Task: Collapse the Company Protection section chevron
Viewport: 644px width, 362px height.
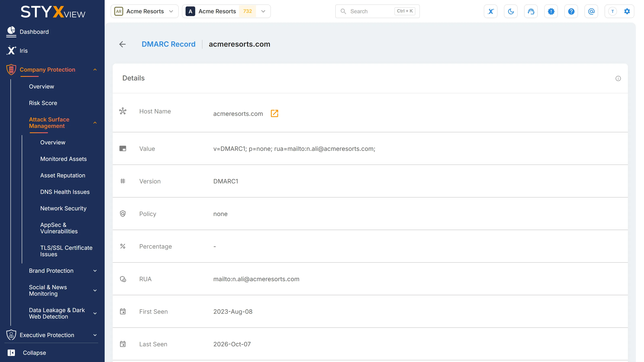Action: (95, 70)
